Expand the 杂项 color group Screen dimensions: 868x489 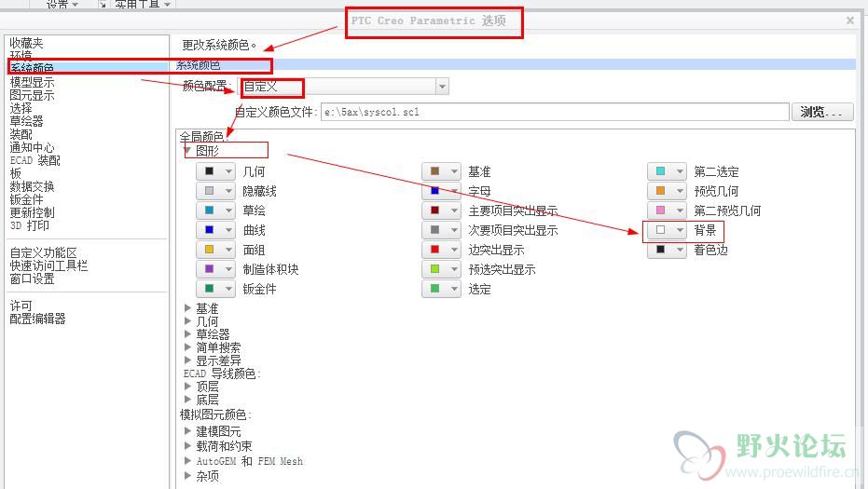click(187, 475)
